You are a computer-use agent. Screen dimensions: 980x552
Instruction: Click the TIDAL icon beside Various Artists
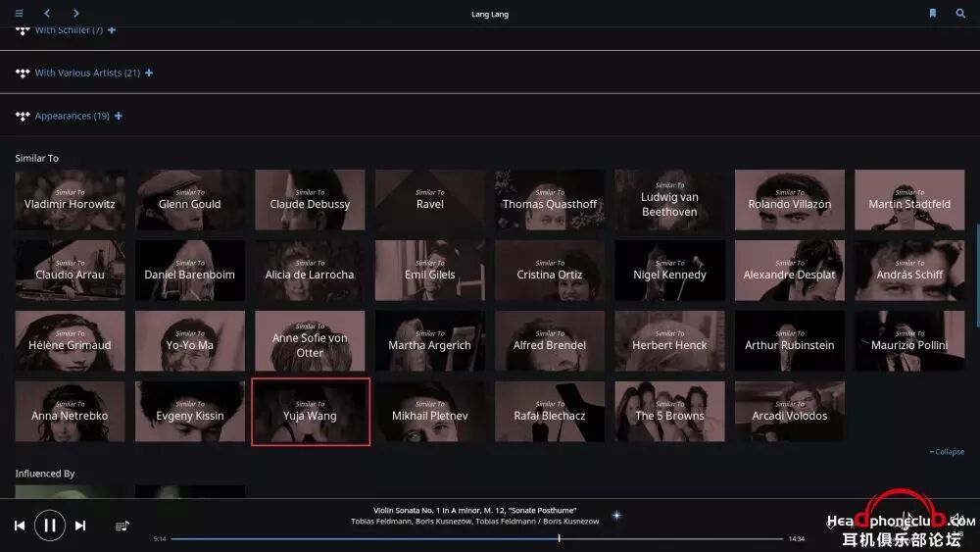[x=23, y=74]
